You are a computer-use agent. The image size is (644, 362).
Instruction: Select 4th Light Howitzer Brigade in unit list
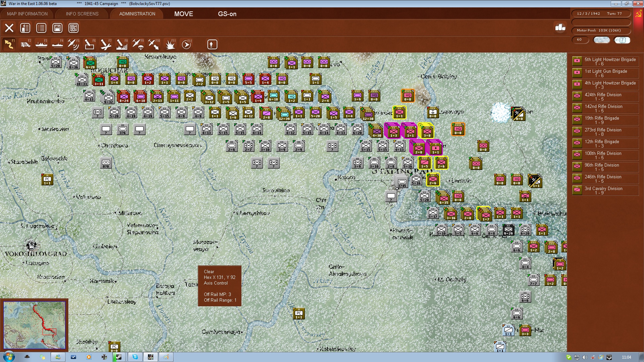click(x=605, y=85)
